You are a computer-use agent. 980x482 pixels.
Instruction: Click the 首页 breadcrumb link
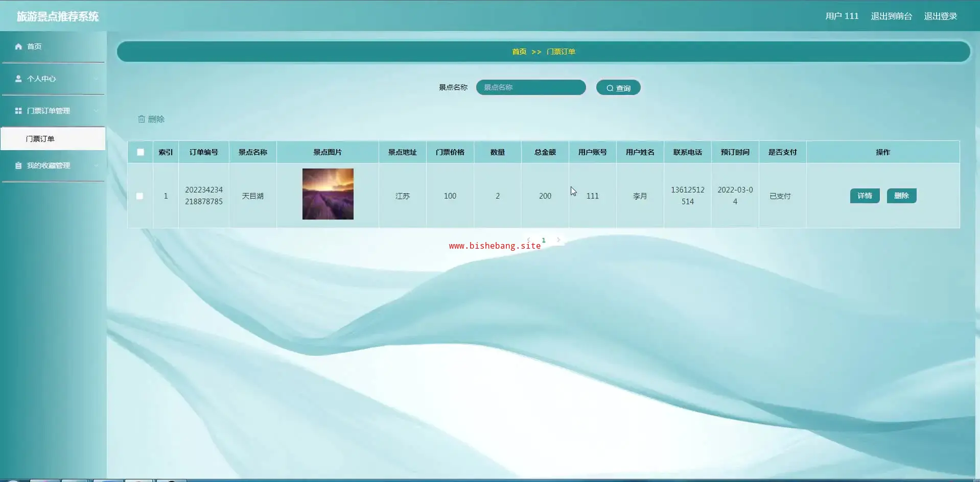[x=519, y=52]
